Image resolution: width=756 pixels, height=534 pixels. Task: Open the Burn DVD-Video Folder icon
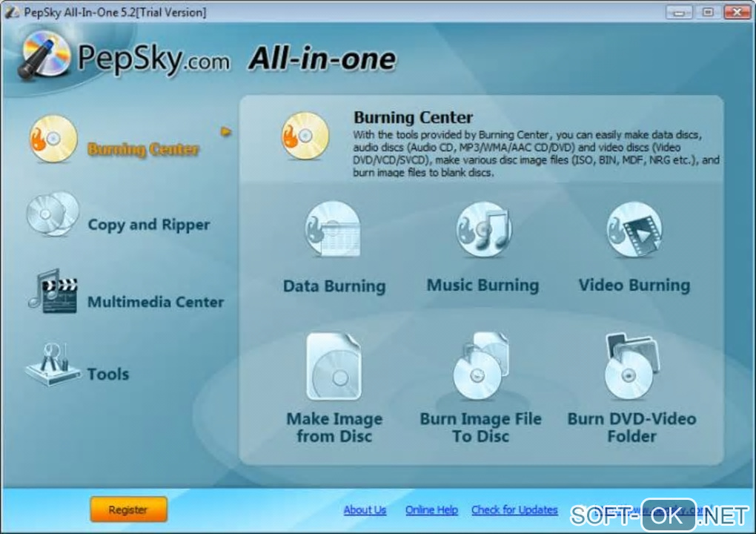[631, 366]
